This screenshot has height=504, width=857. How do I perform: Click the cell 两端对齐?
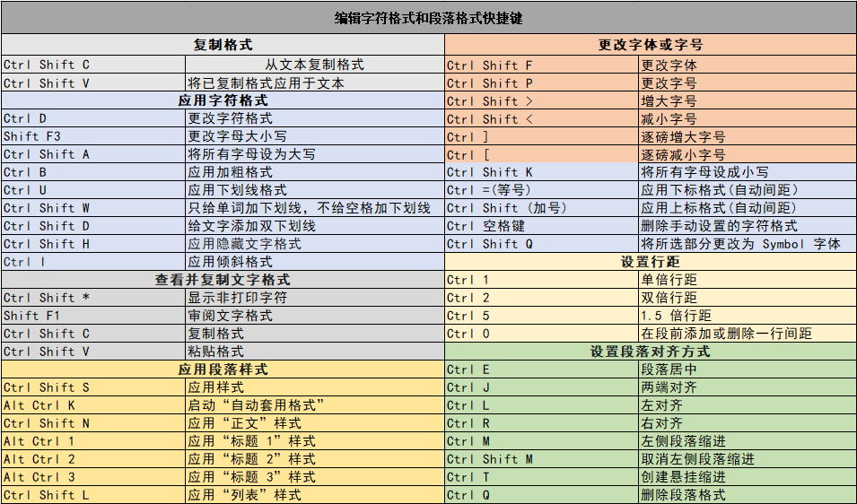coord(748,387)
